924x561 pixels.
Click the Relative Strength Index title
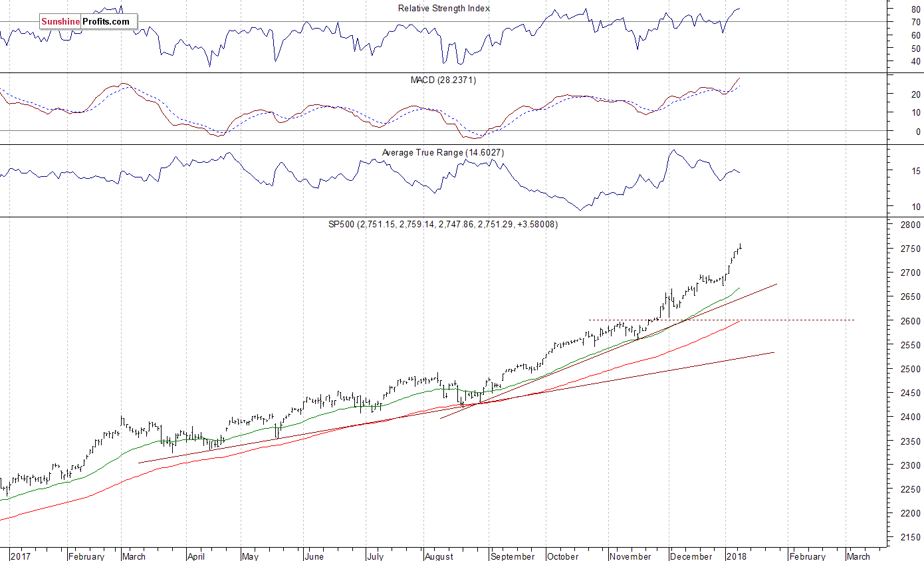(444, 9)
